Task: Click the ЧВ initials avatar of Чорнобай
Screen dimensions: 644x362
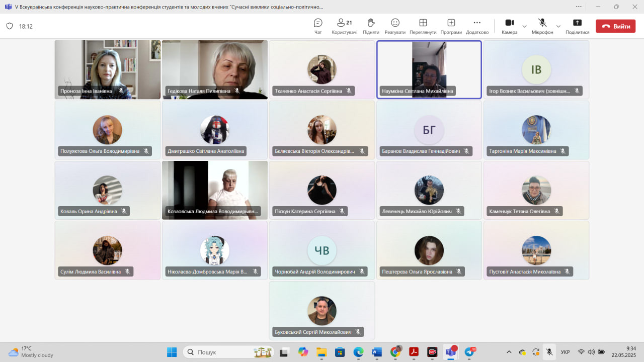Action: (x=322, y=250)
